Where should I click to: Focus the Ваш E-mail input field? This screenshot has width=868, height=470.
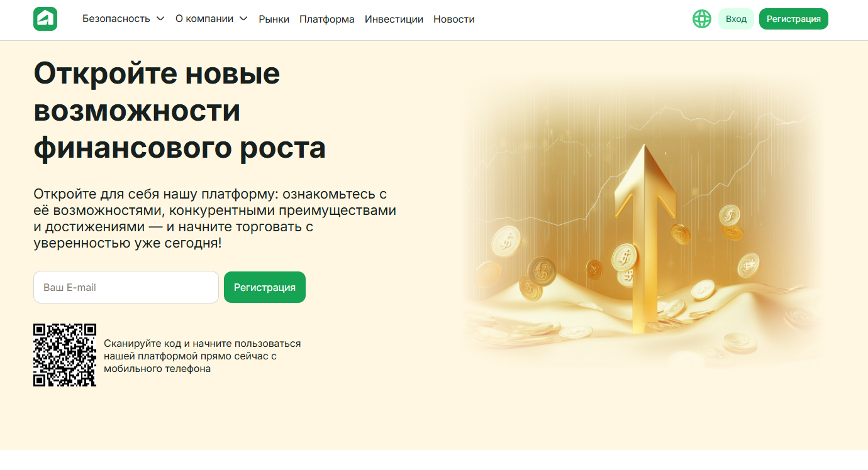pos(126,287)
